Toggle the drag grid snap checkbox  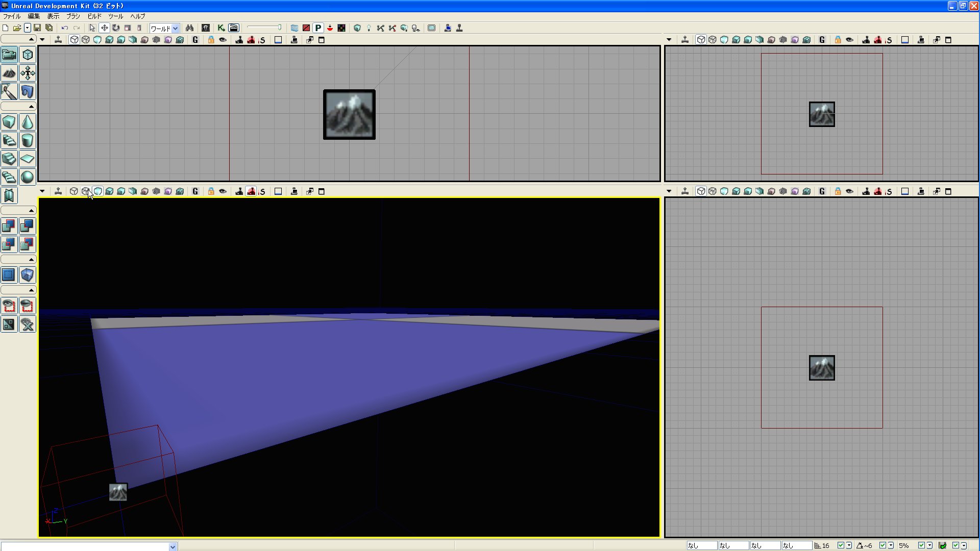click(841, 545)
